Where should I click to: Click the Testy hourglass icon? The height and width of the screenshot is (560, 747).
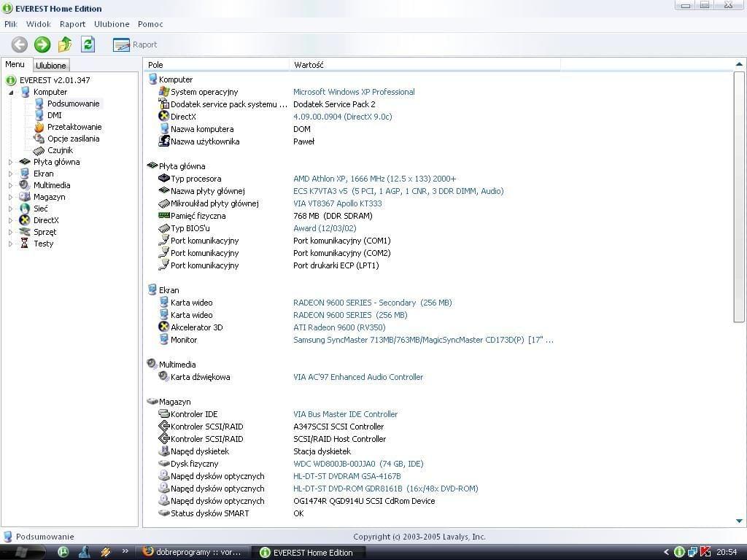(x=24, y=244)
